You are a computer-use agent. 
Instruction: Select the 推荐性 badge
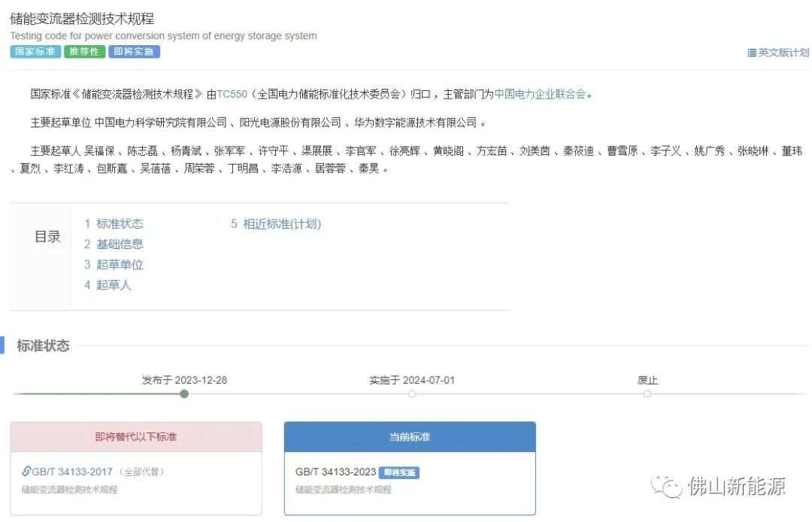[83, 51]
